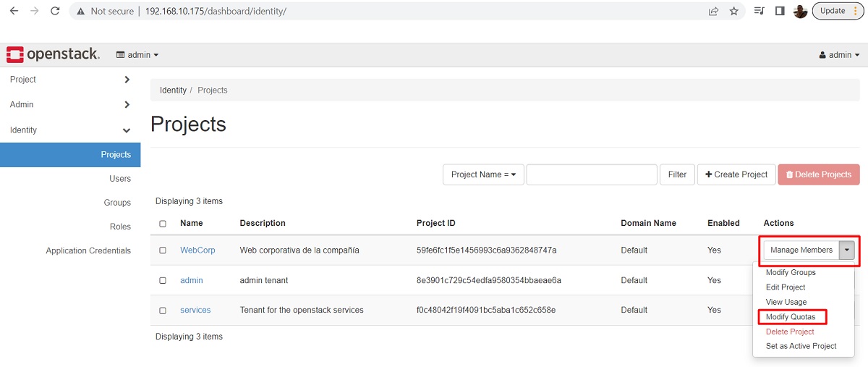Click the Domain Name column header
Viewport: 868px width, 367px height.
(x=648, y=223)
